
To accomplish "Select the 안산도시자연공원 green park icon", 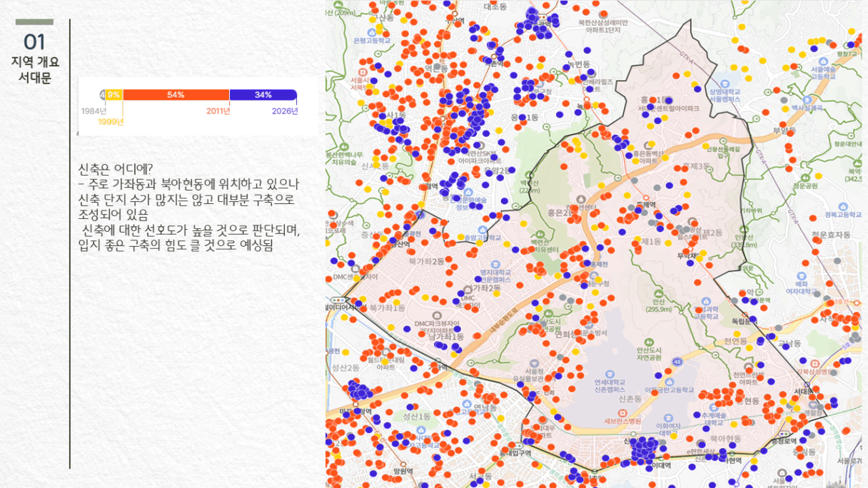I will click(650, 341).
